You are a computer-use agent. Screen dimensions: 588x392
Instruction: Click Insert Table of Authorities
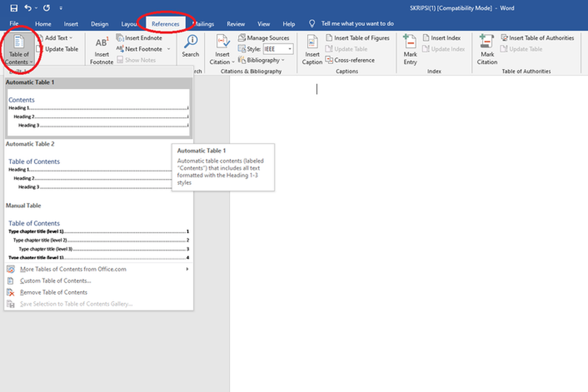[537, 38]
